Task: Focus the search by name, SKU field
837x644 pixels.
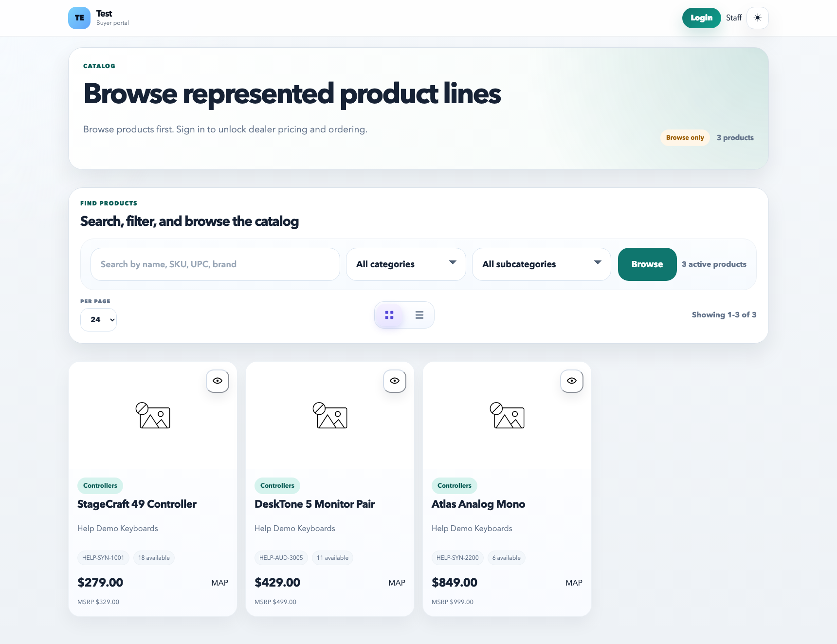Action: tap(215, 264)
